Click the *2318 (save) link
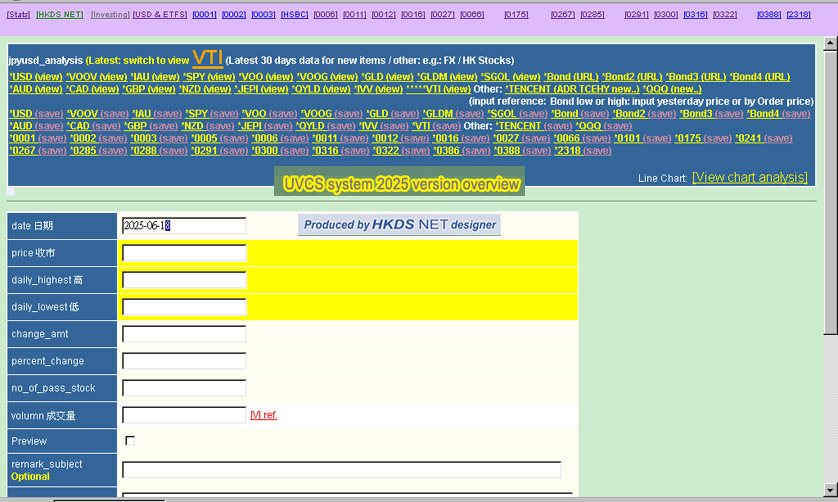Screen dimensions: 838x502 (583, 151)
